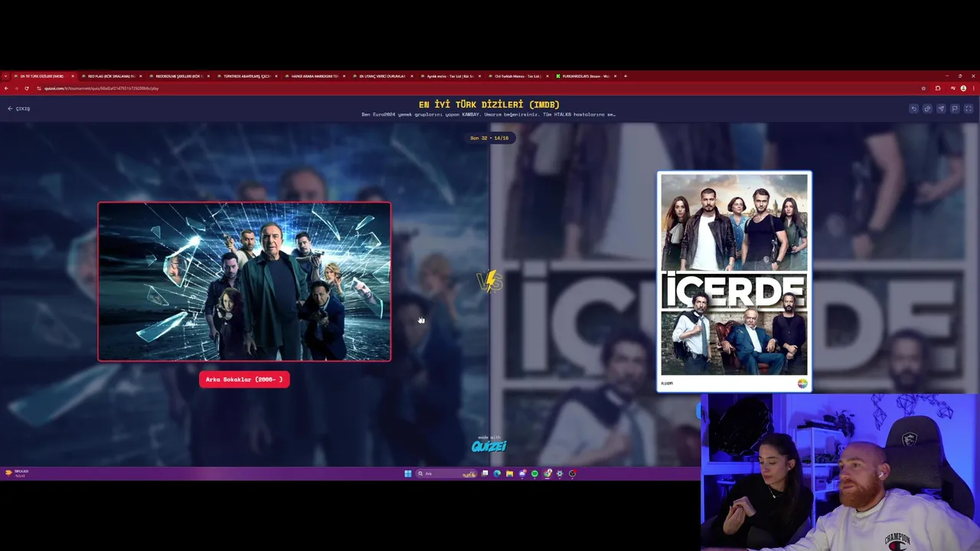This screenshot has width=980, height=551.
Task: Click the taskbar search box
Action: point(447,474)
